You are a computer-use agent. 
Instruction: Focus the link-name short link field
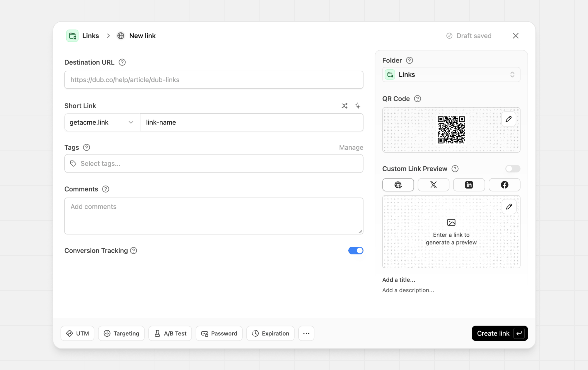(251, 122)
